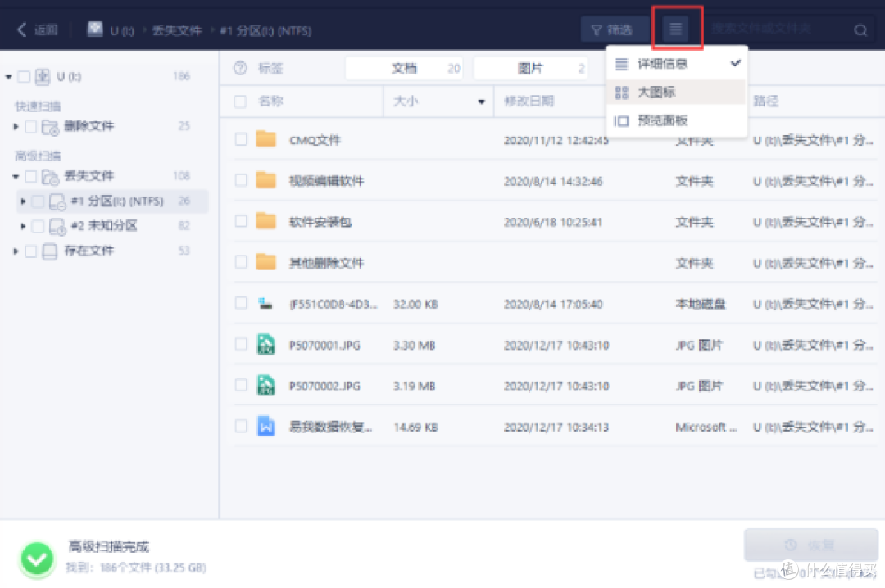Collapse the U drive tree node
885x588 pixels.
[8, 77]
